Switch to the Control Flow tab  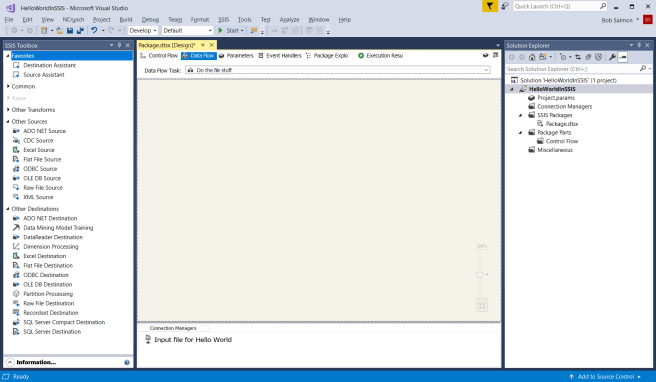coord(159,55)
